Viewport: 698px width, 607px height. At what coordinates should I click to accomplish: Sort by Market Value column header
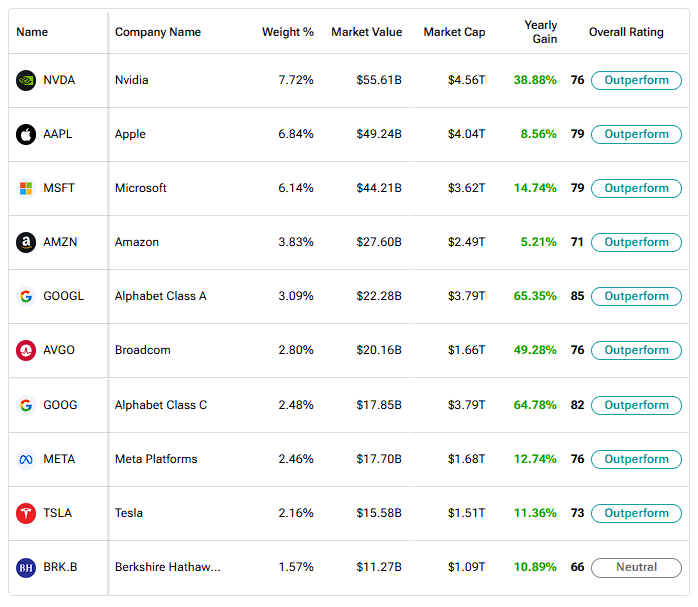tap(366, 32)
